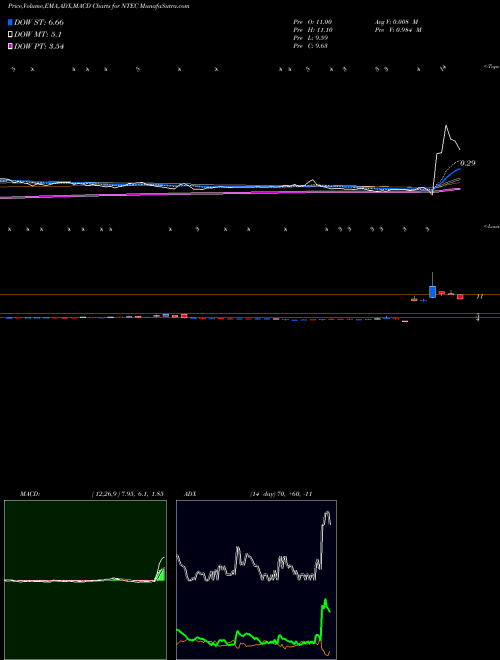The width and height of the screenshot is (500, 660).
Task: Click the MACD chart panel
Action: pos(85,580)
